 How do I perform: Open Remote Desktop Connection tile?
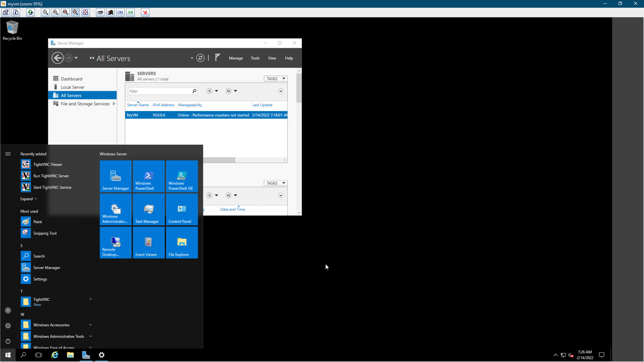pyautogui.click(x=115, y=243)
